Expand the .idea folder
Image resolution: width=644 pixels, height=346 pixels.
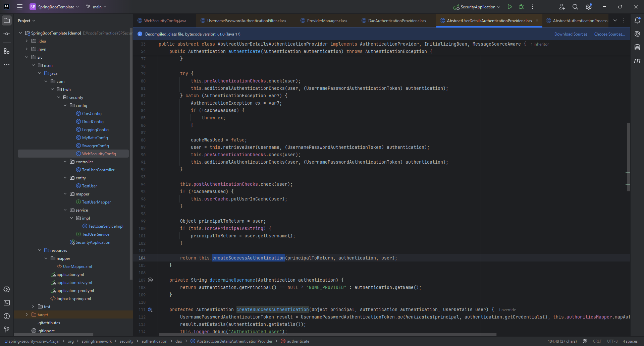[x=27, y=41]
